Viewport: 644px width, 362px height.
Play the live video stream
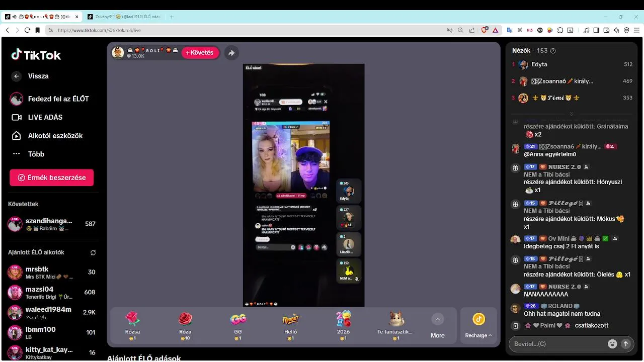[303, 185]
